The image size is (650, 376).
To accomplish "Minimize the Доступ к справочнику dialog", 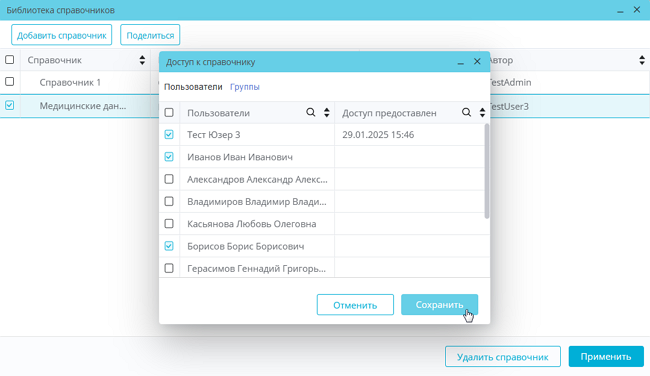I will point(461,62).
